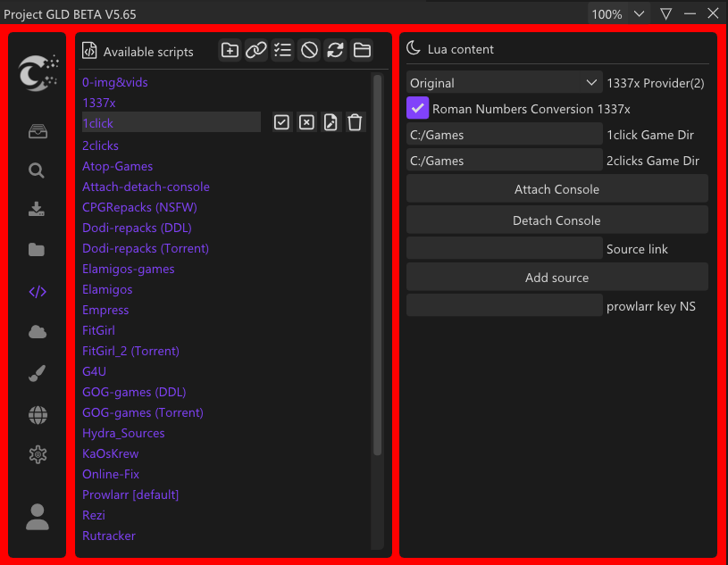Refresh the available scripts list
Screen dimensions: 728x565
335,50
